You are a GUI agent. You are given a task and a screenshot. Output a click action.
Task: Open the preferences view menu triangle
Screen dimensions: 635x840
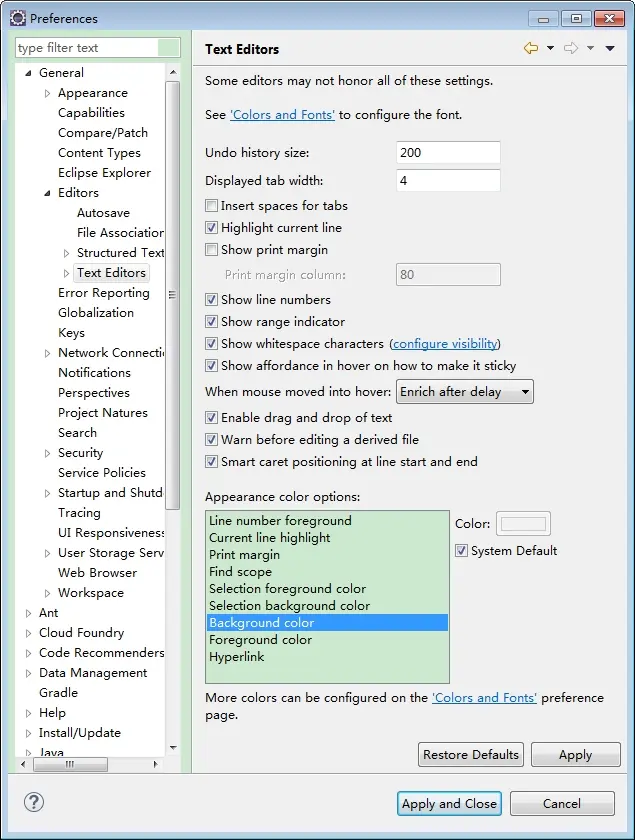(x=610, y=48)
